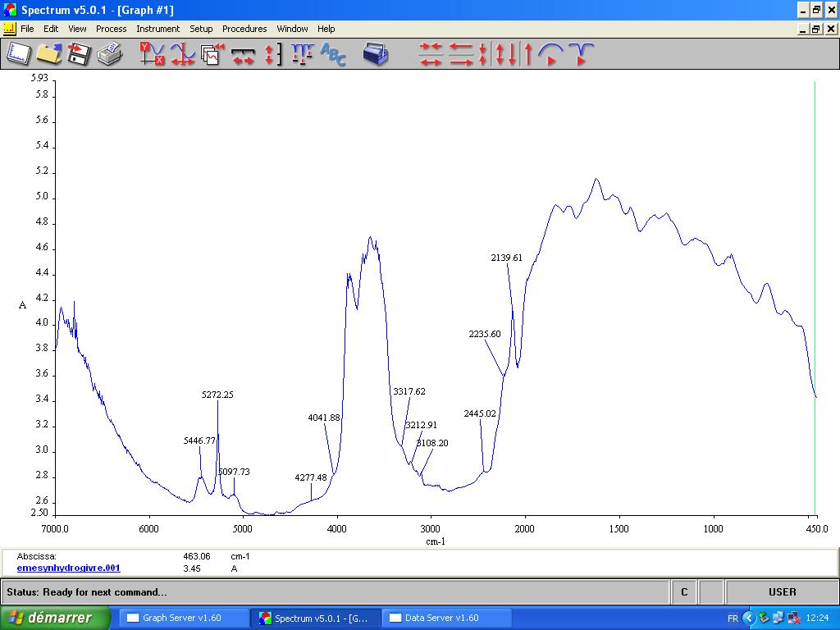This screenshot has width=840, height=630.
Task: Click the démarrer Start button
Action: (x=55, y=618)
